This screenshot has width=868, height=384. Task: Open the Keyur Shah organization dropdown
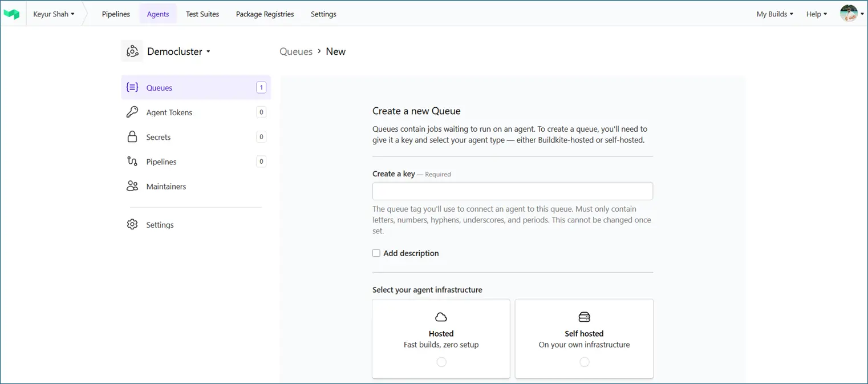[54, 14]
